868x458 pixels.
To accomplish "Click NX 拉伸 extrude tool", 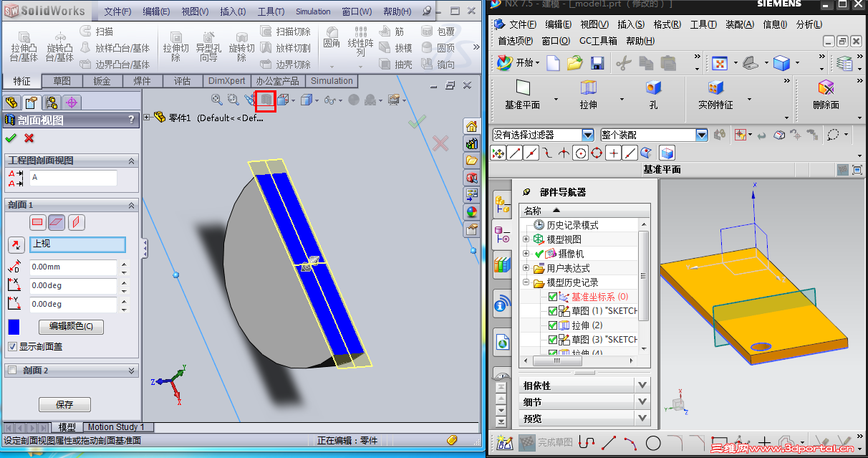I will point(588,95).
